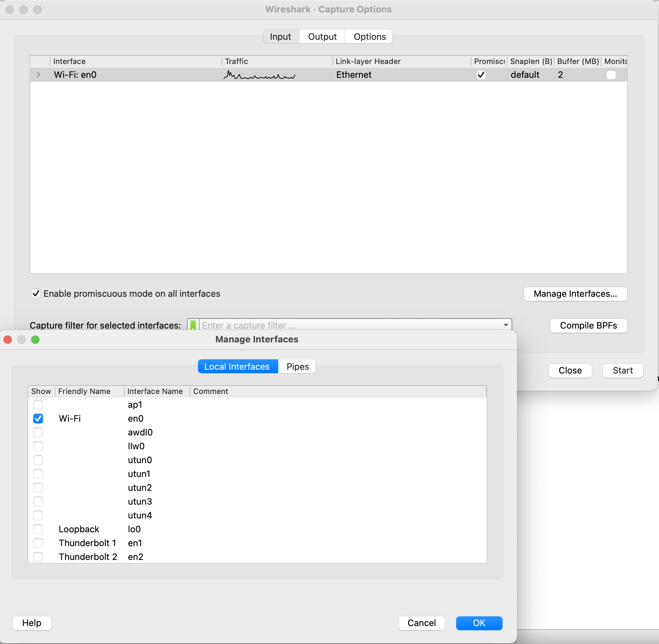Viewport: 659px width, 644px height.
Task: Click the buffer value '2'
Action: [x=560, y=75]
